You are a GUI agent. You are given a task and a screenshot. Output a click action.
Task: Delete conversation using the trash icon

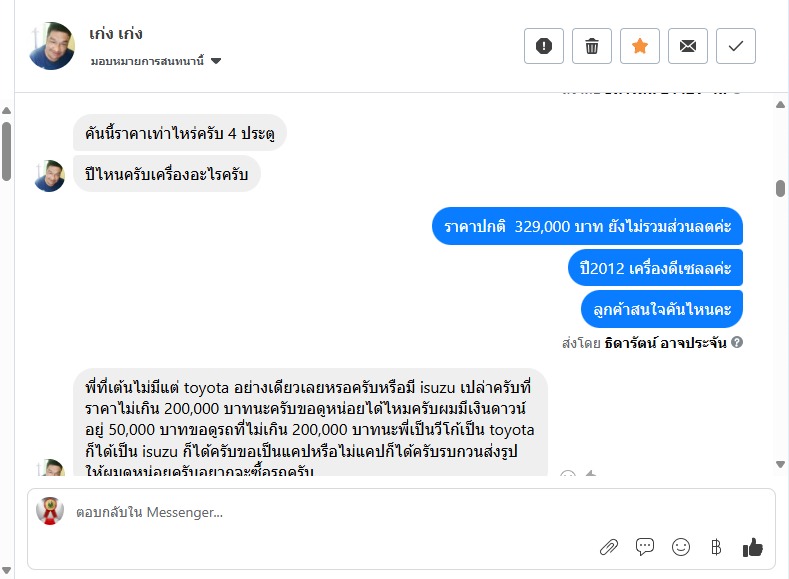click(x=592, y=46)
